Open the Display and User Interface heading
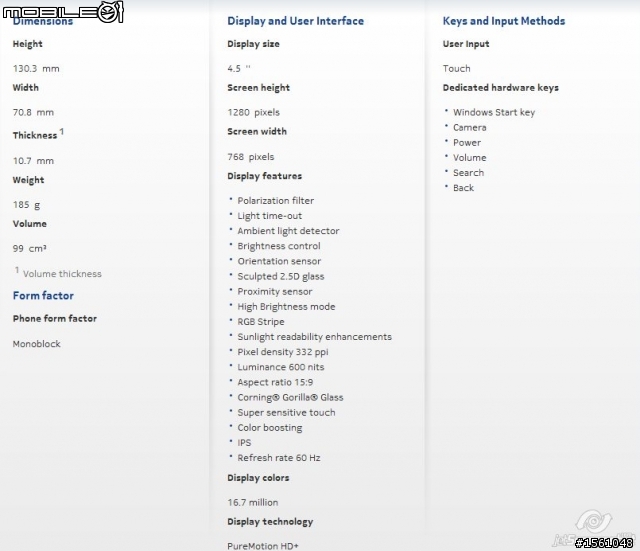 click(x=296, y=21)
